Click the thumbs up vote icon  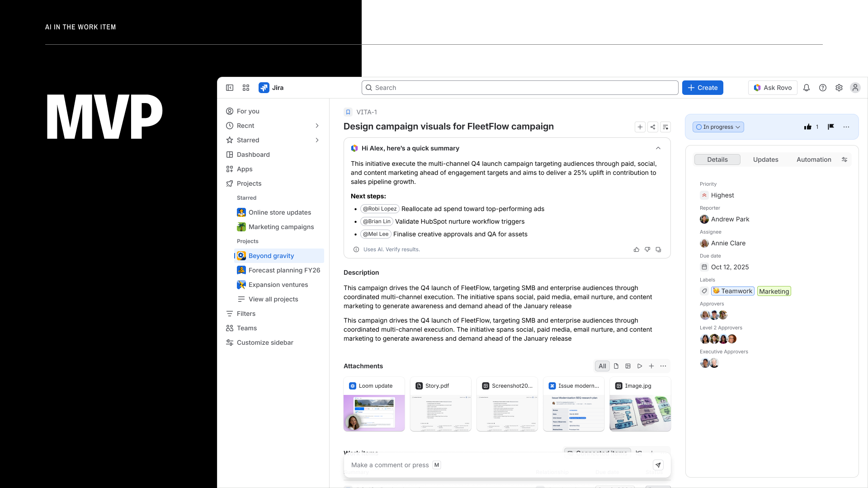pyautogui.click(x=808, y=127)
